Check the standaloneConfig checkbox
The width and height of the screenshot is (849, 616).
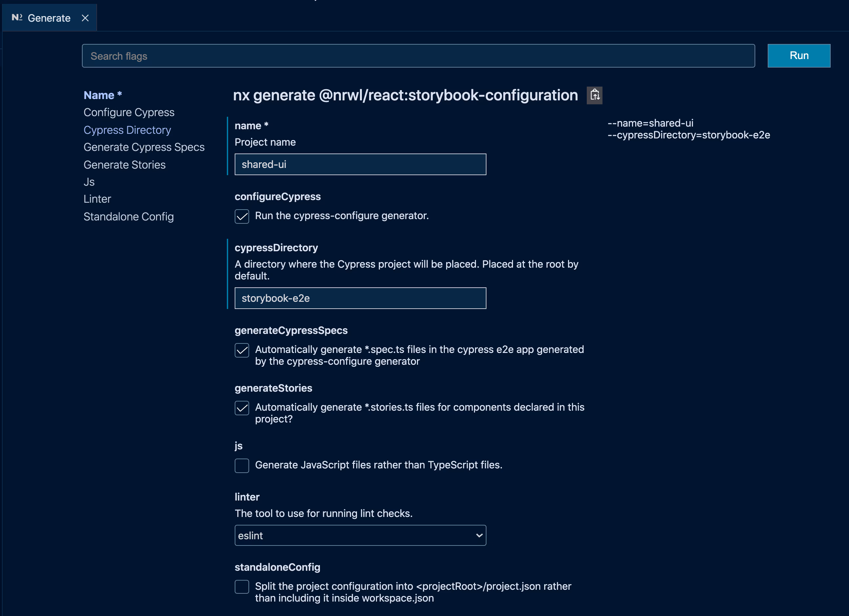tap(242, 587)
